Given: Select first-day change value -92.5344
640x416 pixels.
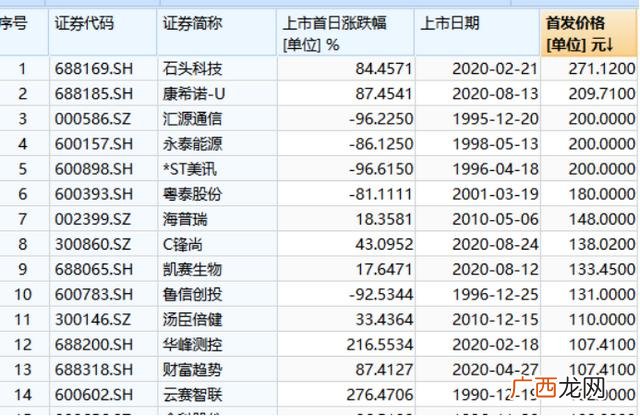Looking at the screenshot, I should (x=381, y=295).
